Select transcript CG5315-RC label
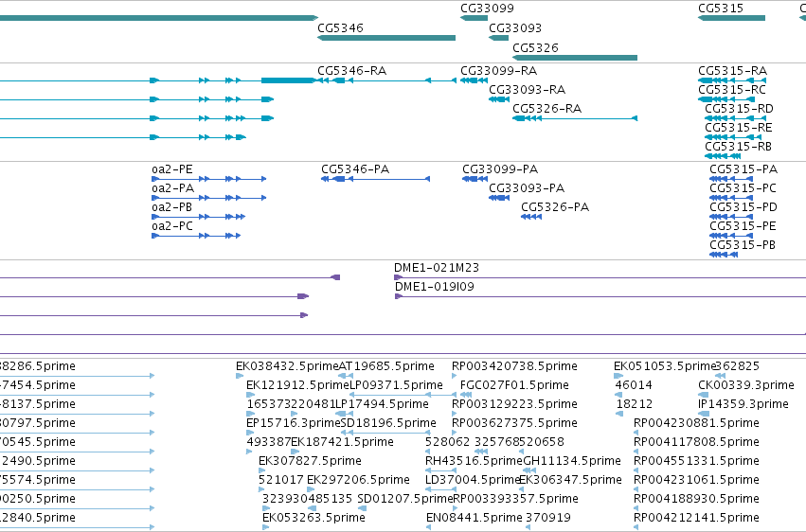The image size is (806, 532). tap(732, 90)
